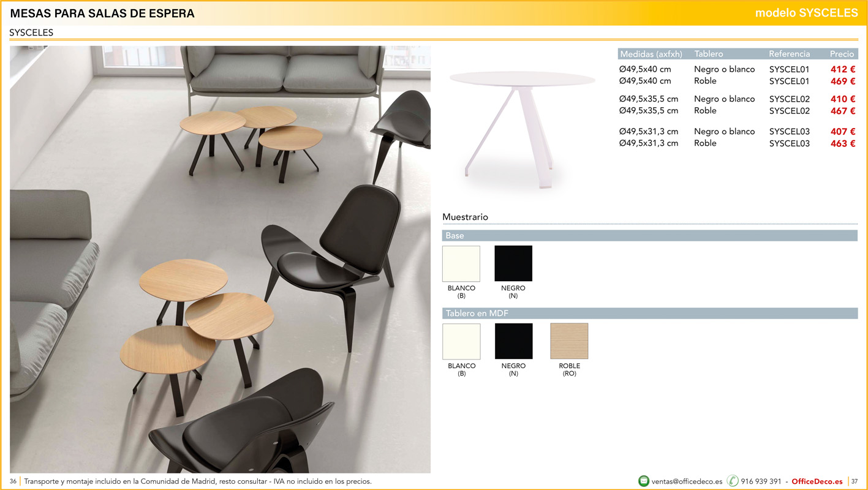Click Ø49,5x35,5 cm measure in Negro o blanco row
The width and height of the screenshot is (868, 490).
[x=649, y=99]
